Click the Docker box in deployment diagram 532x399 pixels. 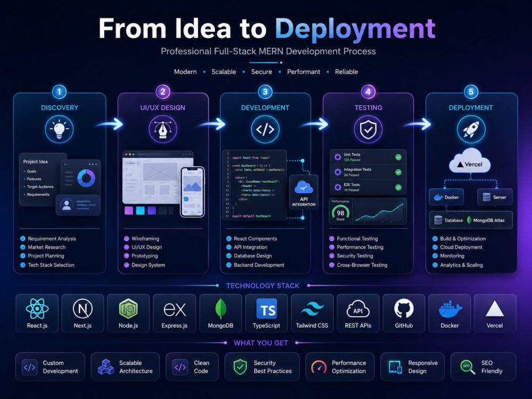(446, 197)
